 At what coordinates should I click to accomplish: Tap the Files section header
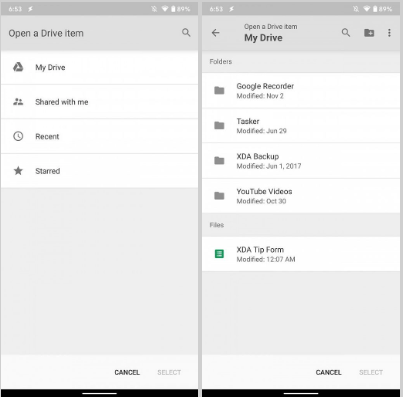point(217,225)
